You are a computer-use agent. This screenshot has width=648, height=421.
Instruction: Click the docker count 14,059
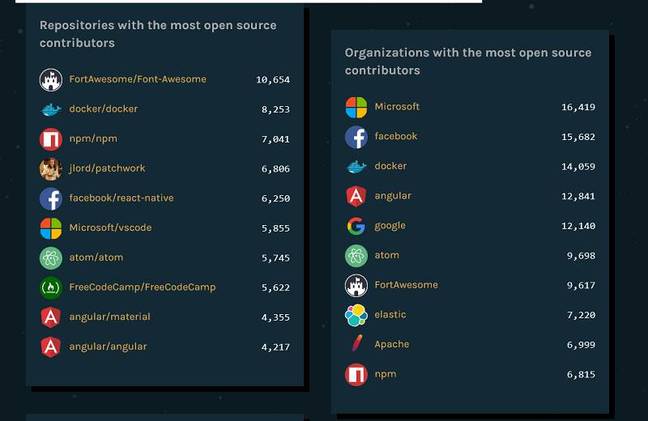[578, 167]
